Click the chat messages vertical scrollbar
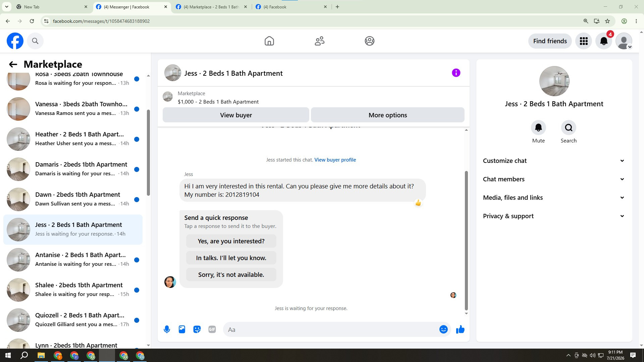This screenshot has width=644, height=362. tap(466, 241)
